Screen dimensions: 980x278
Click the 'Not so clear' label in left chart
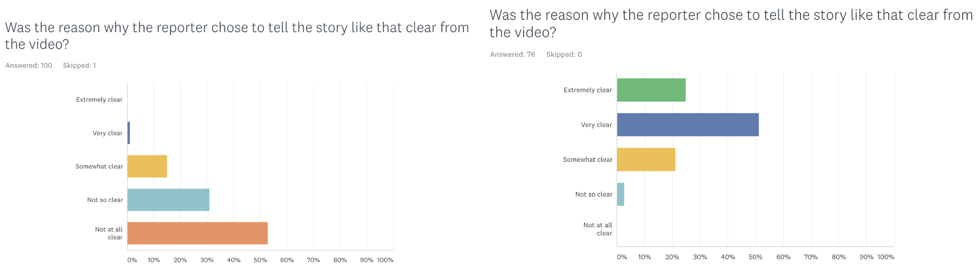point(105,200)
